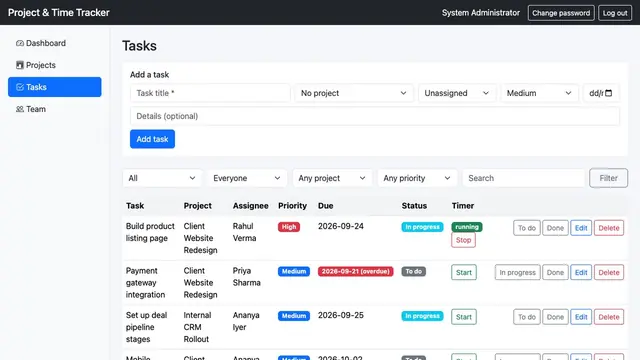Click the Search box above the task table

pyautogui.click(x=523, y=178)
